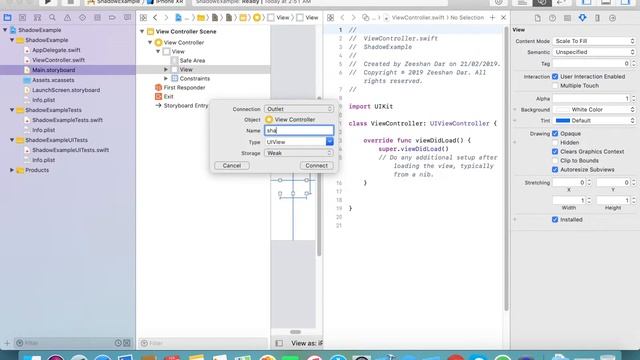Click Connect to create the outlet
Image resolution: width=640 pixels, height=360 pixels.
[x=316, y=165]
